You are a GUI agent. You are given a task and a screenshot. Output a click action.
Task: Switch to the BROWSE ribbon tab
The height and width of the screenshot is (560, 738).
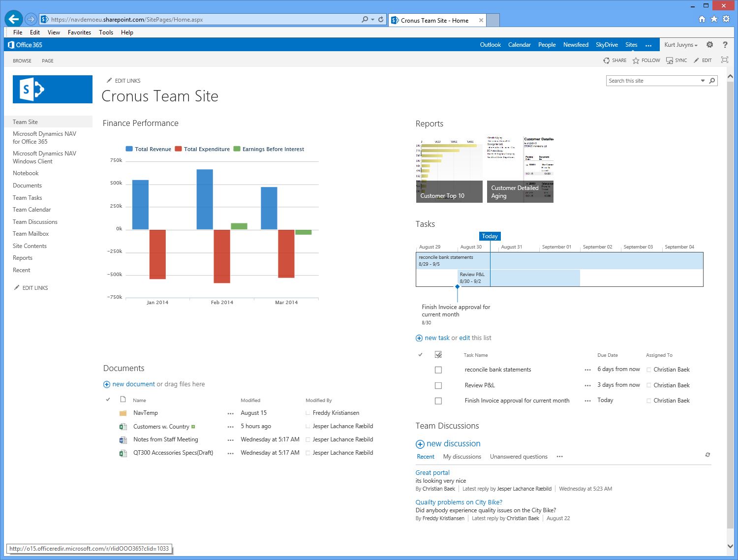pos(22,61)
